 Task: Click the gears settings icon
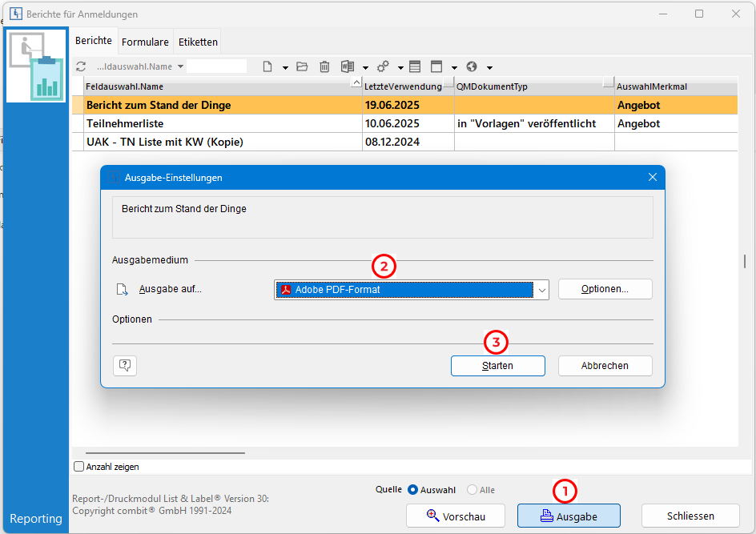click(383, 67)
